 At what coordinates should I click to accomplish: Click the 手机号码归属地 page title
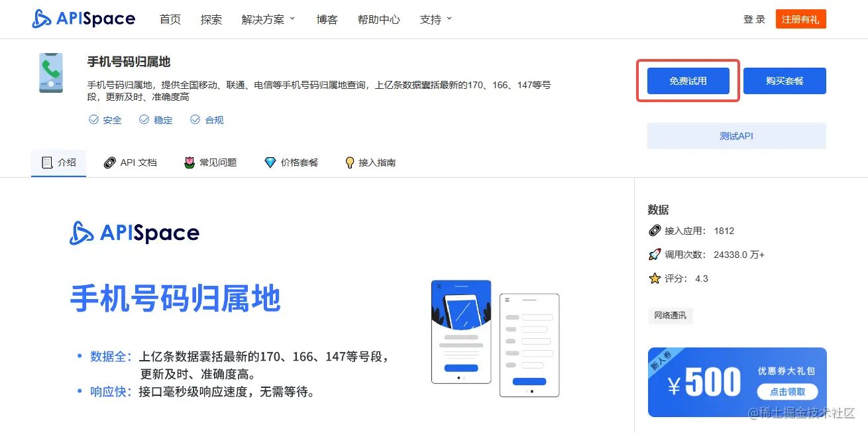tap(129, 62)
